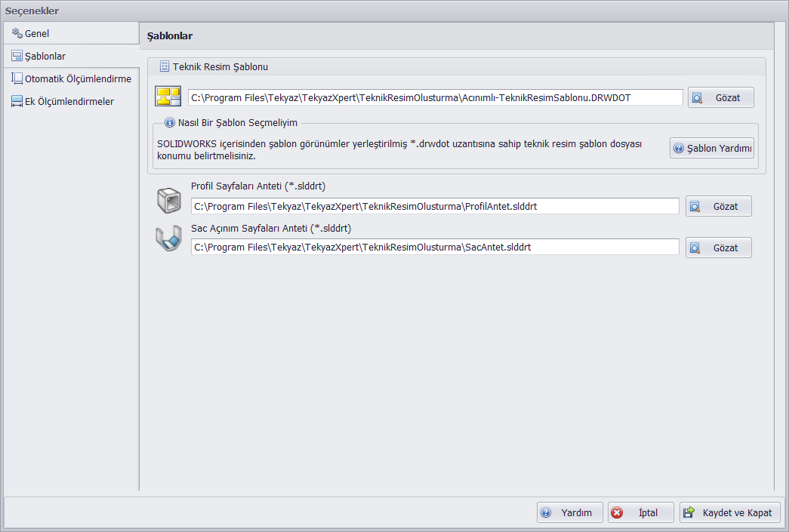Open Şablon Yardımı help
Image resolution: width=789 pixels, height=532 pixels.
[x=712, y=148]
